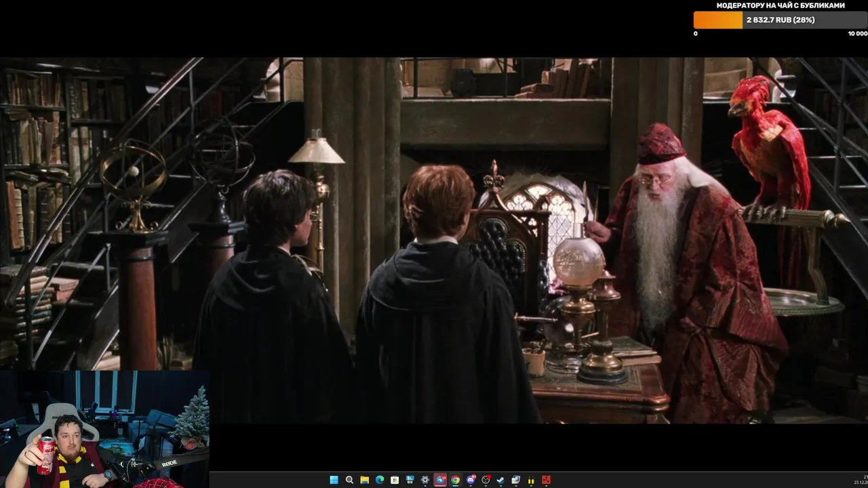Click the 'МОДЕРАТОРУ НА ЧАЙ С БУБЛИКАМИ' title
Image resolution: width=868 pixels, height=488 pixels.
(x=781, y=5)
